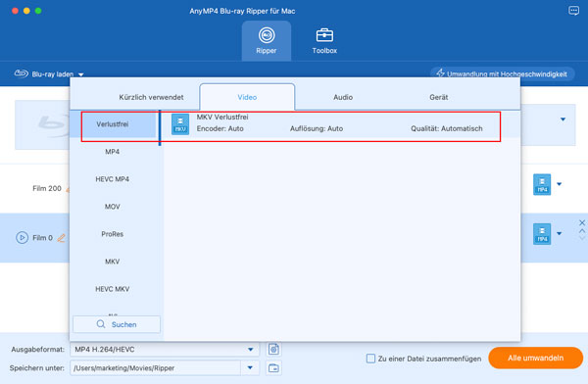Click the Encoder: Auto text
Image resolution: width=588 pixels, height=384 pixels.
tap(220, 128)
